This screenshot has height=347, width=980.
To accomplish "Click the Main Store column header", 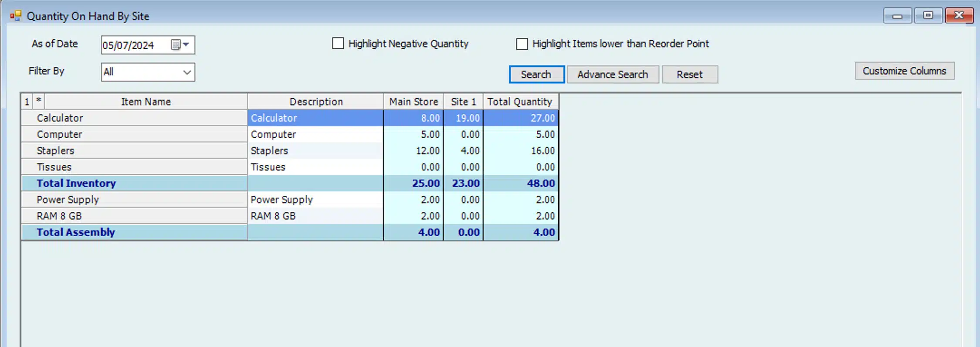I will coord(413,102).
